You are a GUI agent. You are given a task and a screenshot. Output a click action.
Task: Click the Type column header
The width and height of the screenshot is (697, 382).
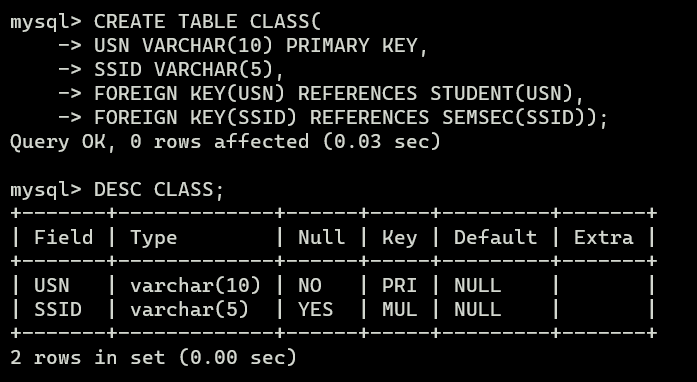[153, 239]
